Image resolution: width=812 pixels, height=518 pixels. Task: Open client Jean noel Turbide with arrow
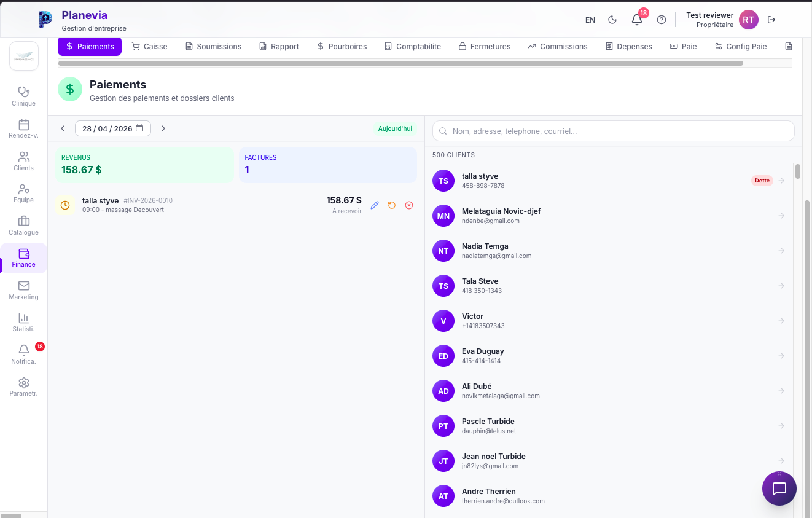pos(781,461)
